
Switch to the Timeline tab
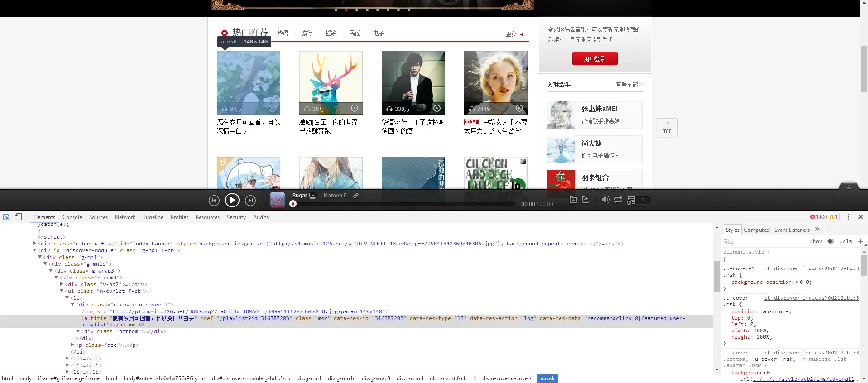[153, 217]
